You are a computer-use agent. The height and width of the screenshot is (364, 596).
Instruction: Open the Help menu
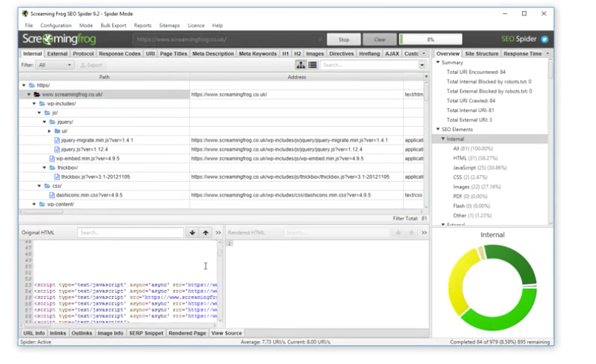tap(218, 26)
